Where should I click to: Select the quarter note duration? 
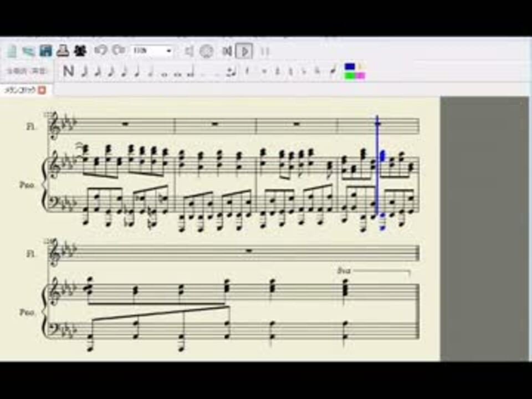coord(137,71)
